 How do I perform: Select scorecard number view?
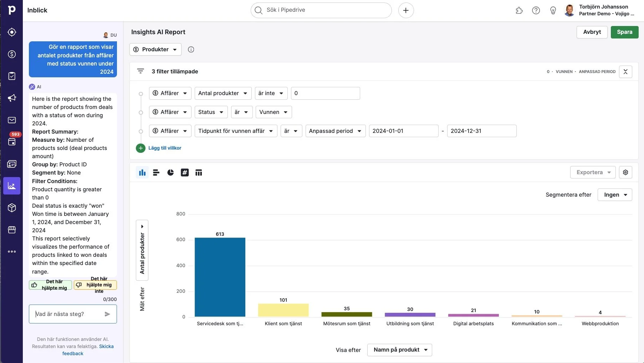click(x=185, y=172)
